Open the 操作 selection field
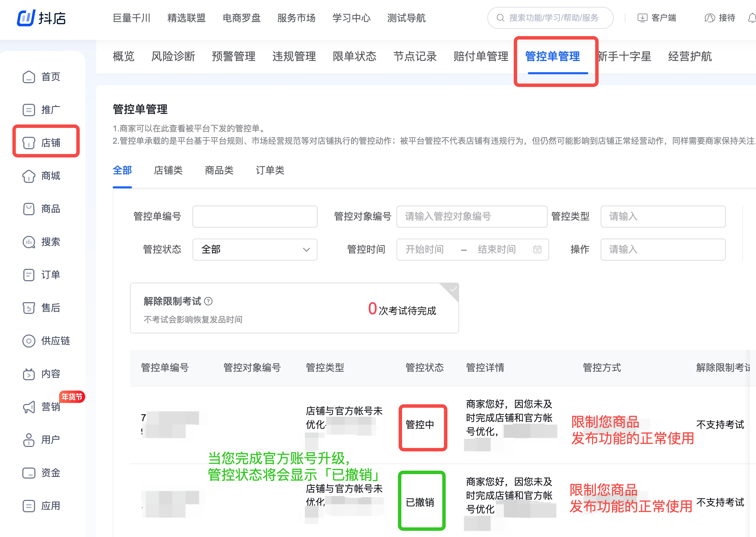 [663, 250]
